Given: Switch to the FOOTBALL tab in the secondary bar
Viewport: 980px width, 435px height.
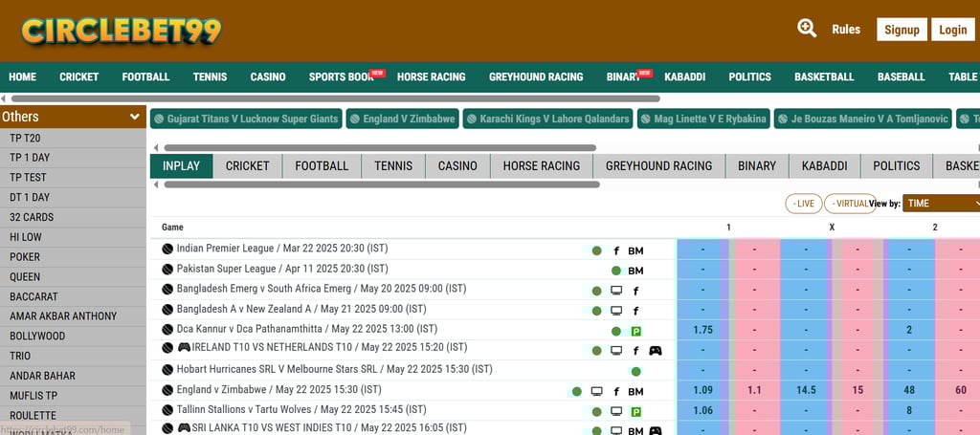Looking at the screenshot, I should point(322,166).
